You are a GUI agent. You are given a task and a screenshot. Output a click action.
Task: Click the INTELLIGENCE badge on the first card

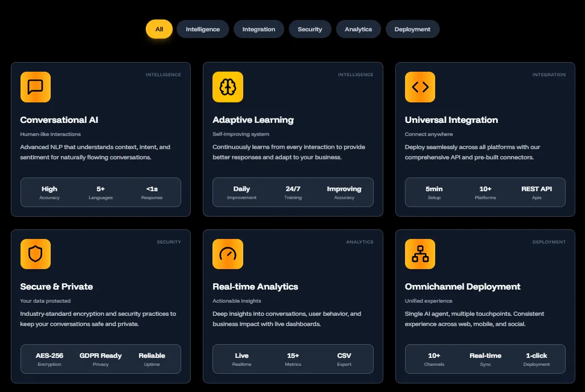[x=163, y=74]
